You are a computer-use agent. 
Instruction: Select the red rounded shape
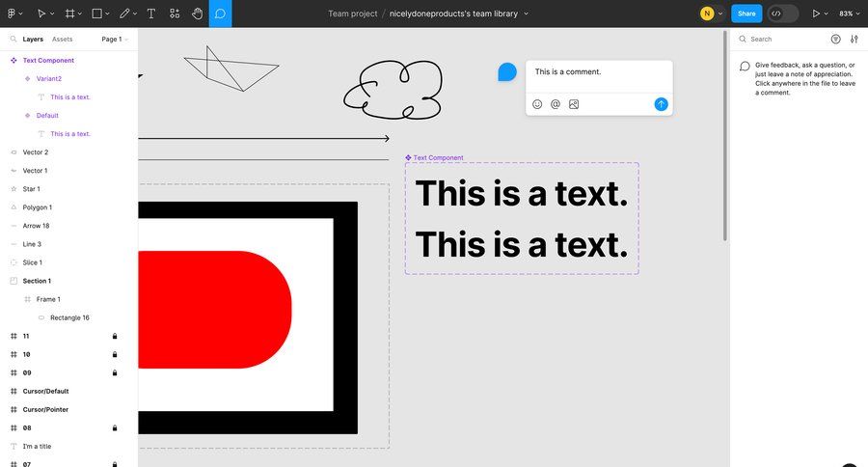tap(215, 310)
